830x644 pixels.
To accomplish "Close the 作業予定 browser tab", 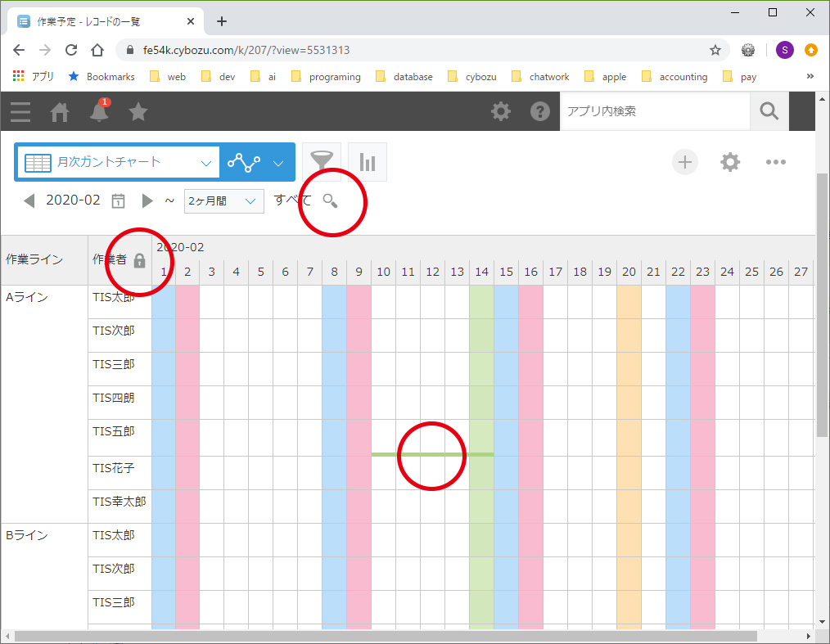I will 191,22.
